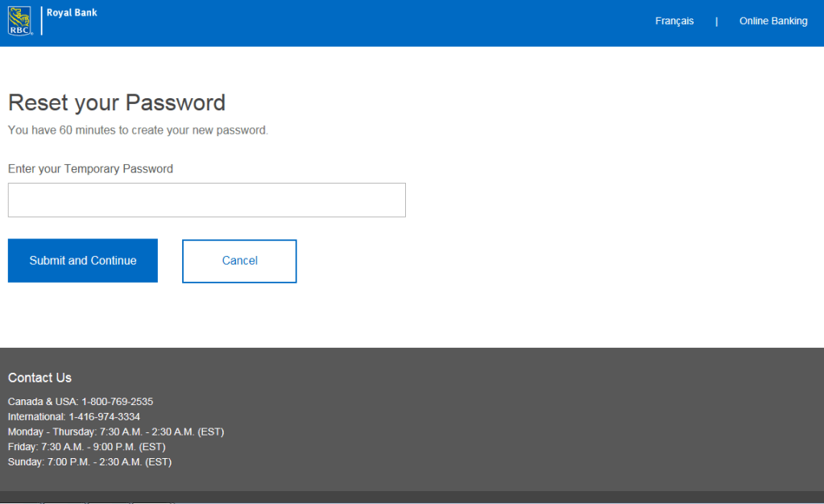The height and width of the screenshot is (504, 824).
Task: Click the Sunday support hours line
Action: point(89,462)
